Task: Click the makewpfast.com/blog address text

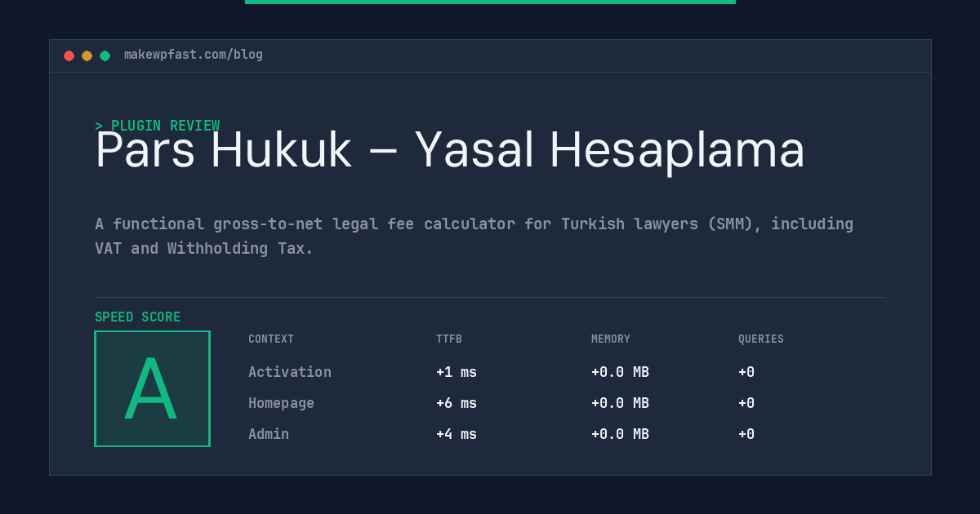Action: (x=194, y=55)
